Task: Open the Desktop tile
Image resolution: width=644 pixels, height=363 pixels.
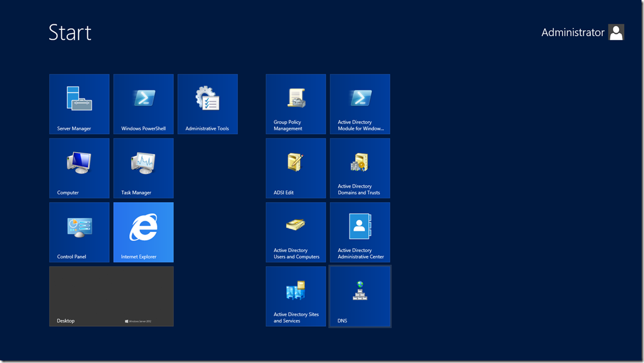Action: (111, 296)
